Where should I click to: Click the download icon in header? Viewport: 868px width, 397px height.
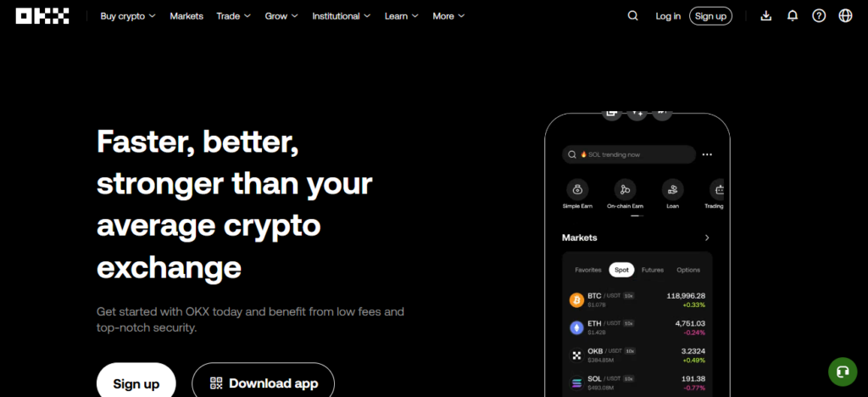[x=766, y=16]
